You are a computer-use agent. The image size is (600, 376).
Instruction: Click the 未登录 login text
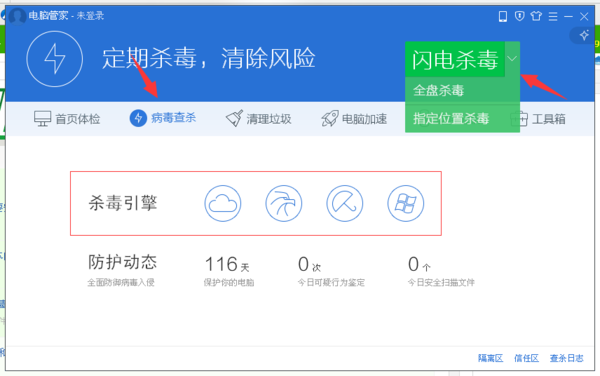[90, 16]
